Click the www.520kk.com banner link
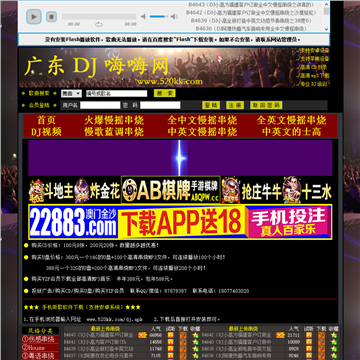 (169, 81)
